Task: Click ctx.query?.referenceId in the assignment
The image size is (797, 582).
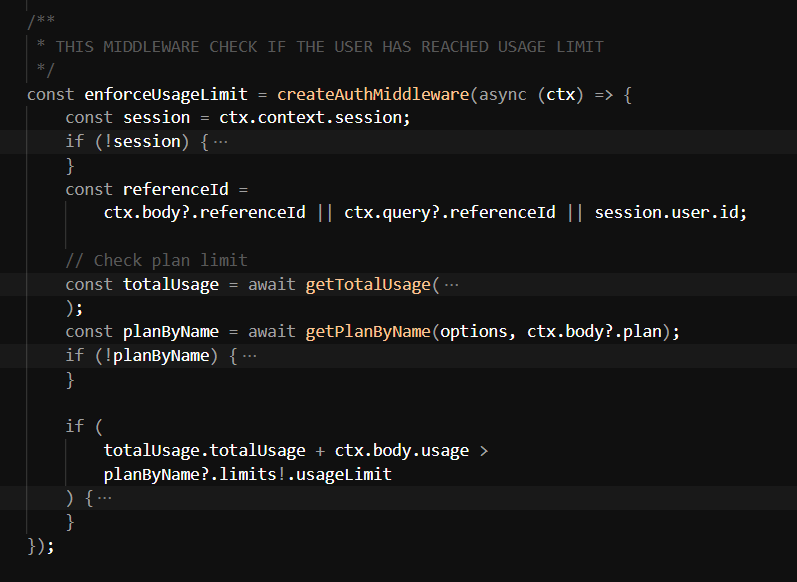Action: (x=450, y=213)
